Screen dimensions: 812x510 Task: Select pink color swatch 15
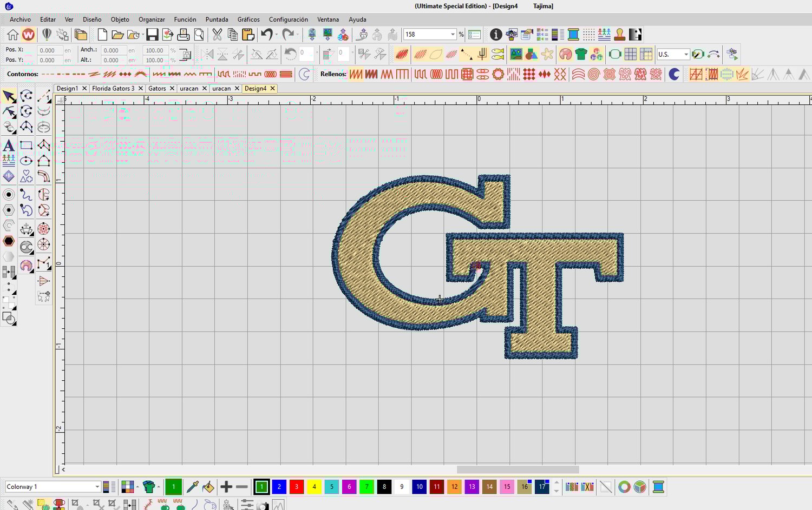[x=507, y=487]
